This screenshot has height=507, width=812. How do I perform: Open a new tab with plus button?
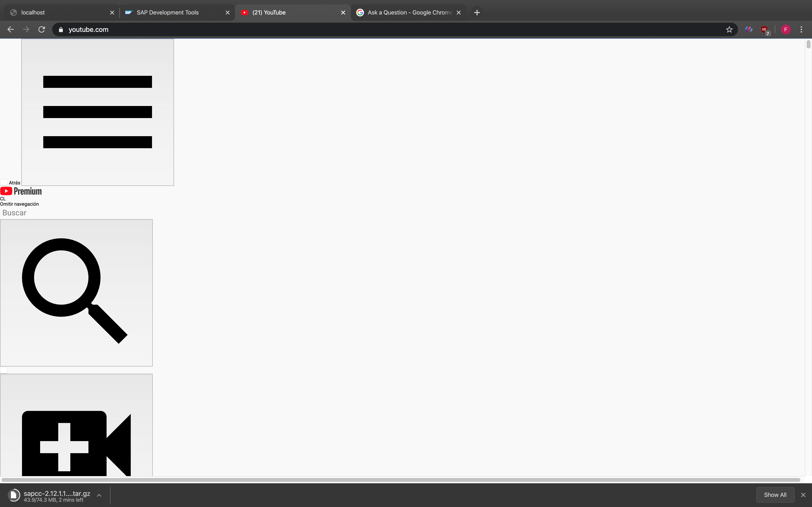point(477,12)
